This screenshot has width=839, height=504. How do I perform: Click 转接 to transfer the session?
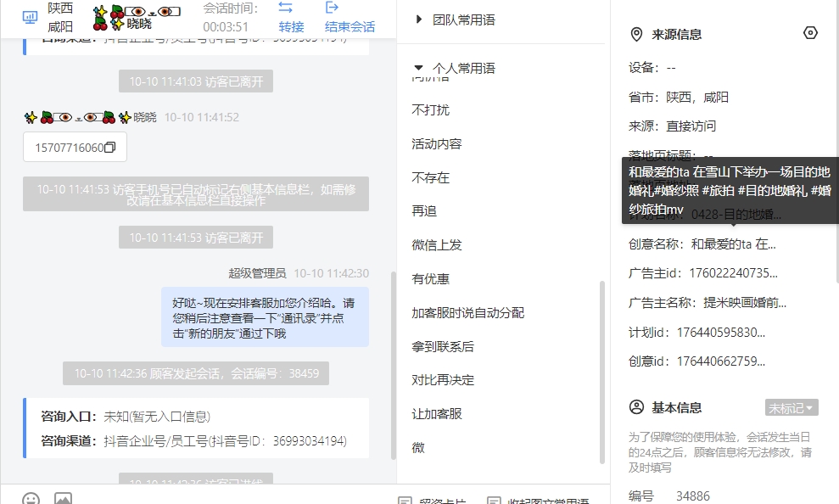(x=291, y=27)
